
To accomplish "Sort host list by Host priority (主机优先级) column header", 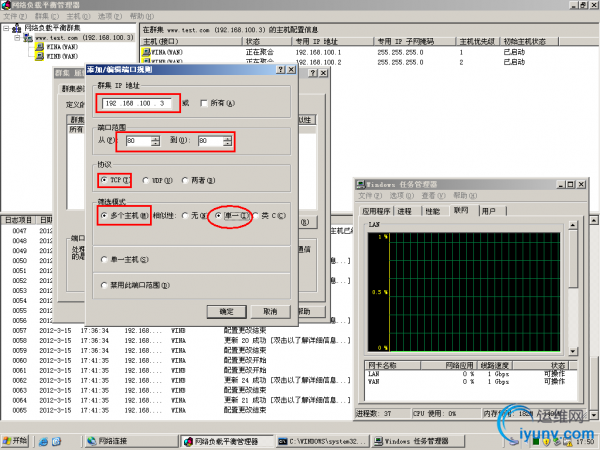I will tap(478, 41).
